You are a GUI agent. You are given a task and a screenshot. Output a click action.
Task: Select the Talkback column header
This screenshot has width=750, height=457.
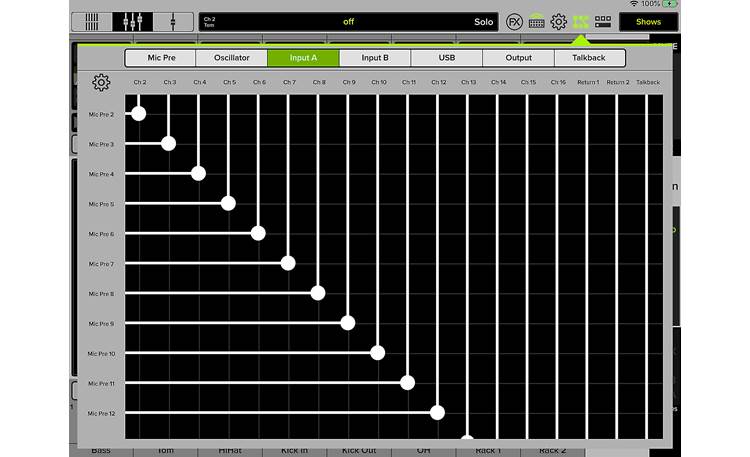pos(648,82)
